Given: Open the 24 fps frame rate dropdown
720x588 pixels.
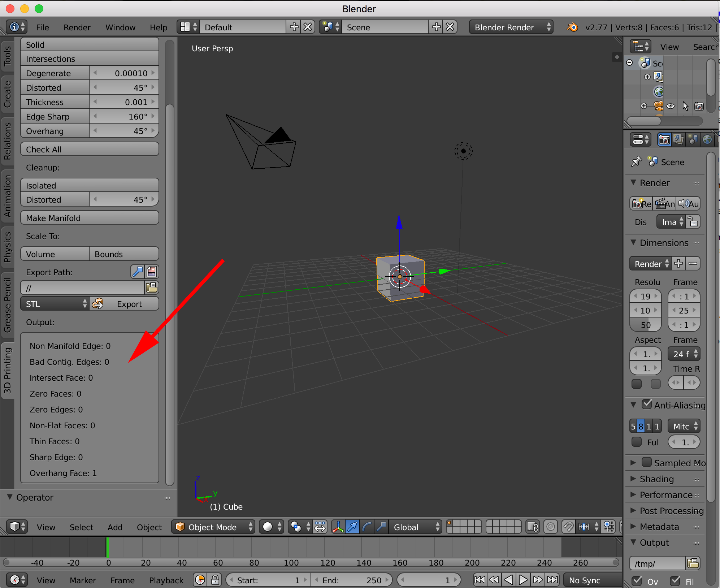Looking at the screenshot, I should 684,354.
